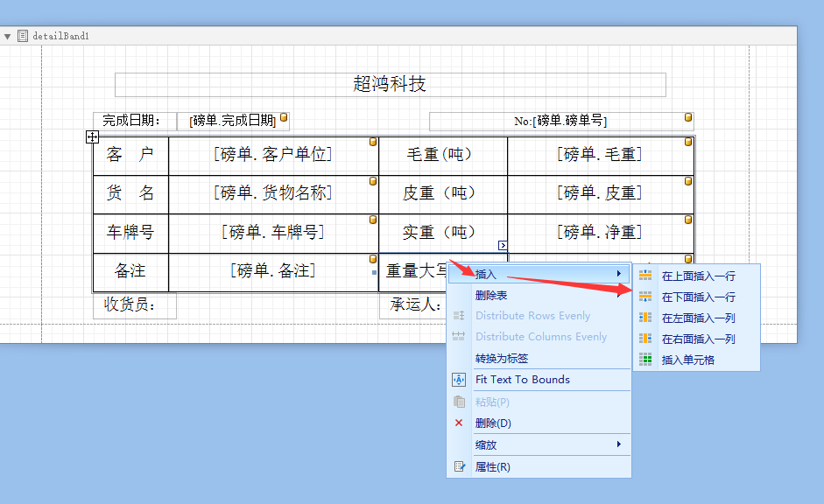Choose 删除表 from context menu
Image resolution: width=824 pixels, height=504 pixels.
click(539, 296)
